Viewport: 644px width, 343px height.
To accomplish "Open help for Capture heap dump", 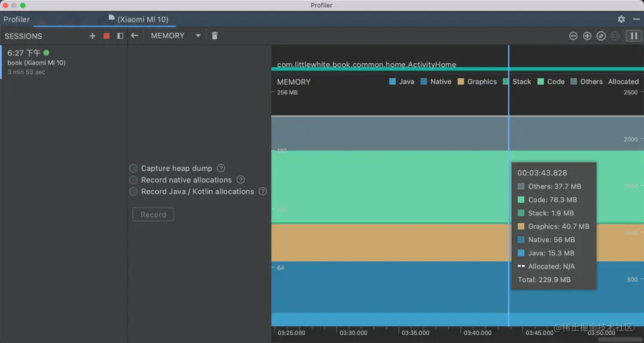I will (221, 168).
